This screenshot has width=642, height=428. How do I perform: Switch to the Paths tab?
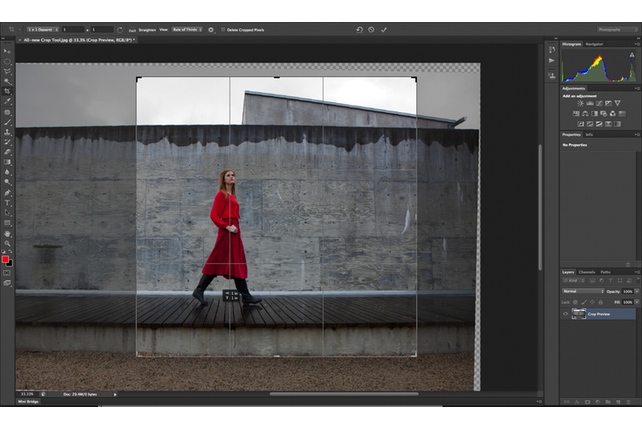(x=605, y=272)
